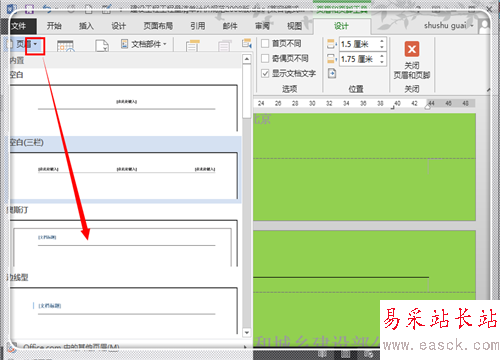Choose the 空白 header thumbnail
This screenshot has width=500, height=360.
click(123, 108)
